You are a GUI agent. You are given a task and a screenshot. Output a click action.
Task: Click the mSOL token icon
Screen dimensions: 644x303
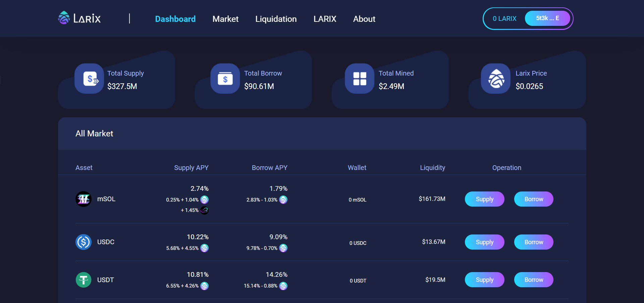click(84, 199)
